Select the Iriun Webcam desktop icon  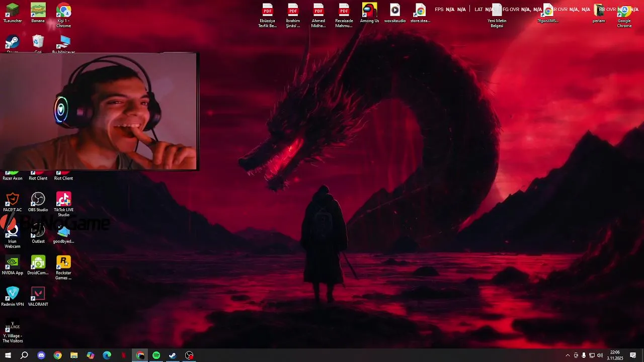[x=13, y=236]
